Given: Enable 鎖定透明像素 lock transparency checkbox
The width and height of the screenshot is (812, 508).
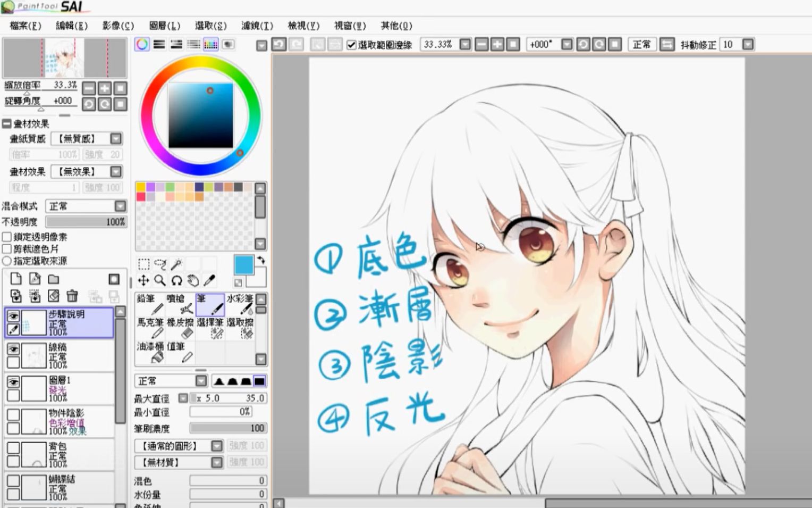Looking at the screenshot, I should [x=7, y=237].
